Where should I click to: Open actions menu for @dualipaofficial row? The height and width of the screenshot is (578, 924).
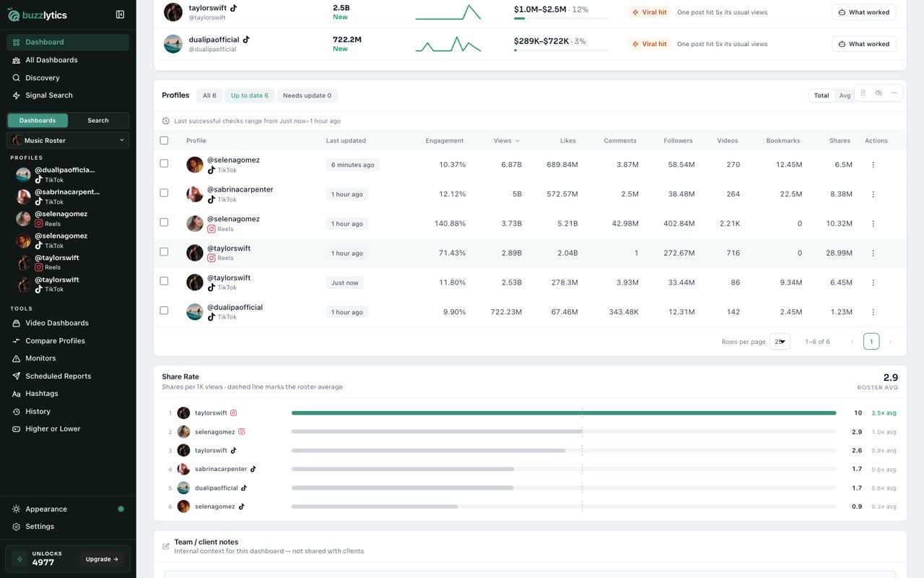[873, 312]
